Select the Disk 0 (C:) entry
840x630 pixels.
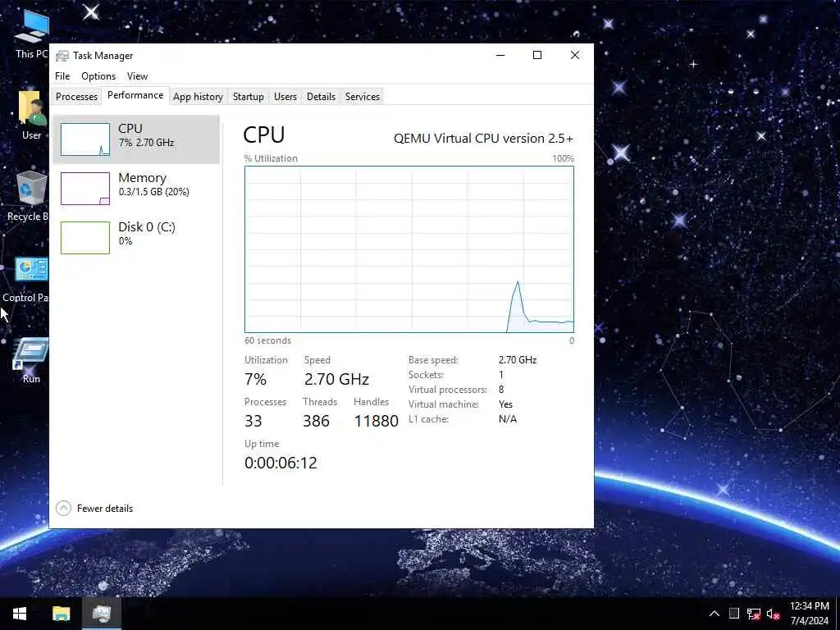[x=136, y=238]
